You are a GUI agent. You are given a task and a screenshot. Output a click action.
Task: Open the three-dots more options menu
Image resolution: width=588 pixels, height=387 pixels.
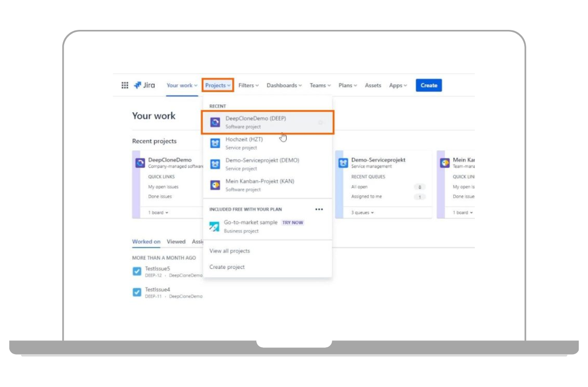319,209
